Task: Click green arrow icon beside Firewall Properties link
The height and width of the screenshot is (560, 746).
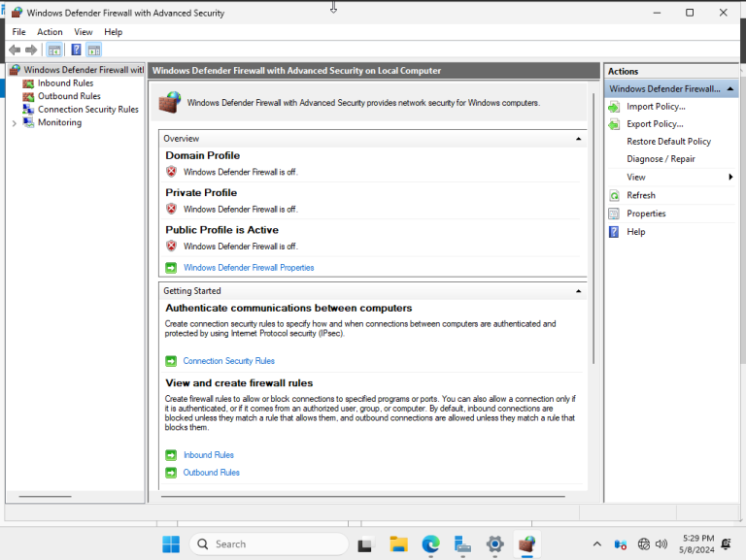Action: pyautogui.click(x=171, y=268)
